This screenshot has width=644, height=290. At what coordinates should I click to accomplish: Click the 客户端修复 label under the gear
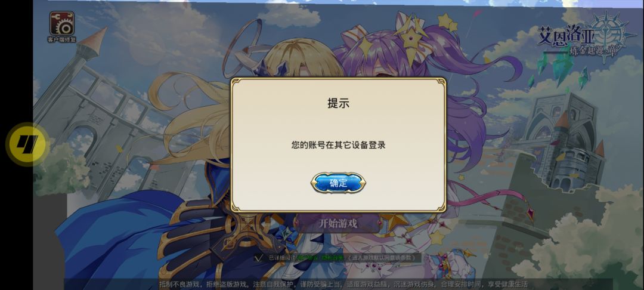[62, 40]
